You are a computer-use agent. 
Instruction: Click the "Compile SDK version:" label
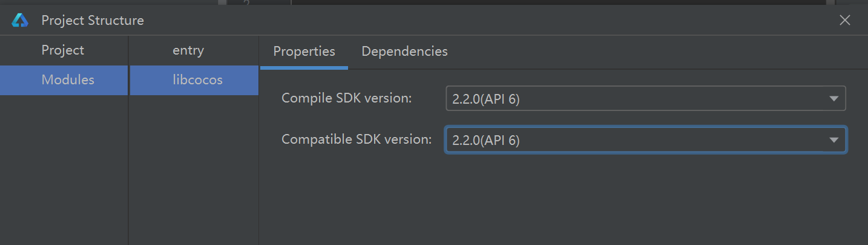[x=347, y=98]
